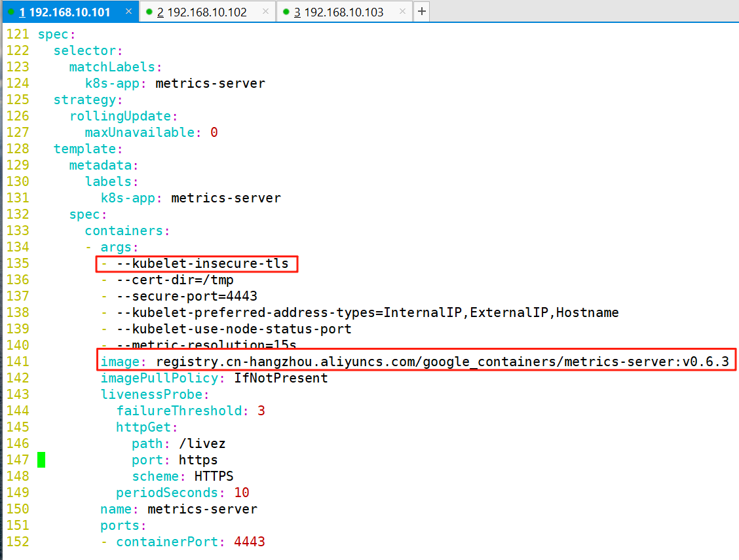Image resolution: width=739 pixels, height=560 pixels.
Task: Click 'metrics-server' value on line 131
Action: pyautogui.click(x=226, y=198)
